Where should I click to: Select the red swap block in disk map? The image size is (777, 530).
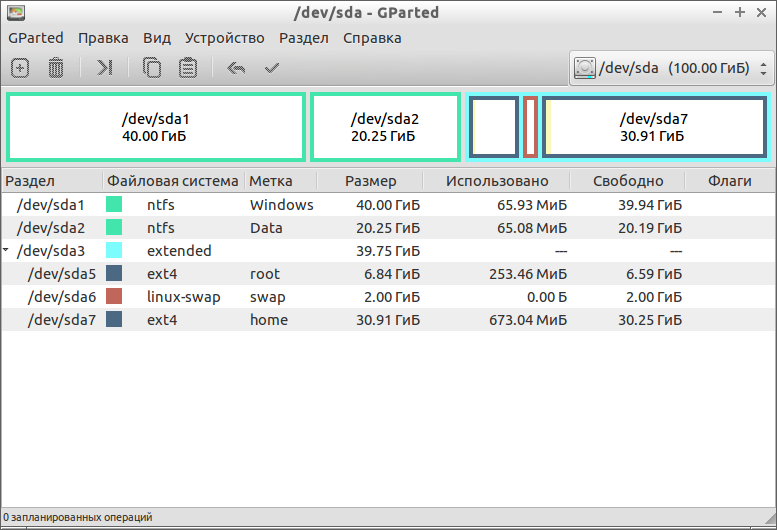pos(530,127)
